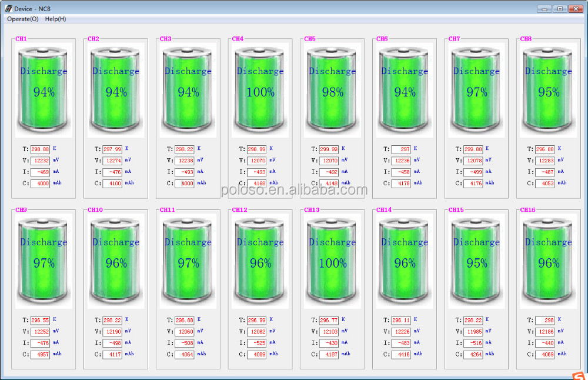The height and width of the screenshot is (380, 588).
Task: Click the CH7 temperature field
Action: [x=473, y=149]
